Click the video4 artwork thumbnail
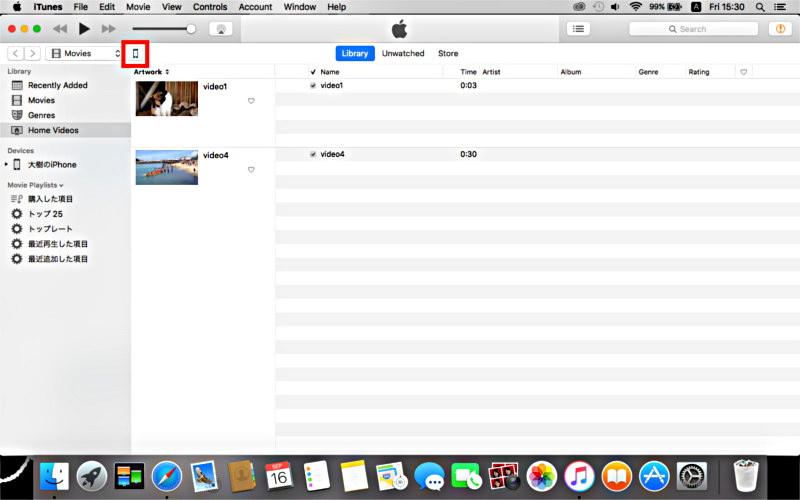 point(166,167)
